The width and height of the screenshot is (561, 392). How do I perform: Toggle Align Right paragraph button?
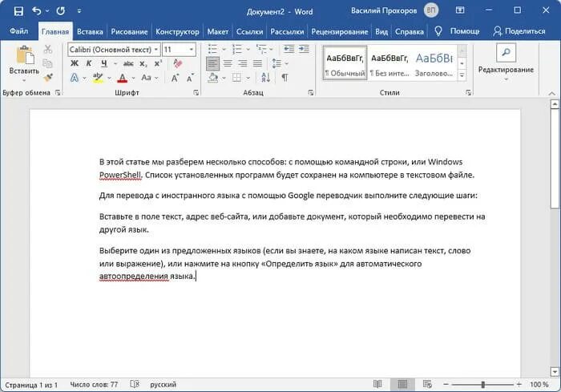coord(243,63)
